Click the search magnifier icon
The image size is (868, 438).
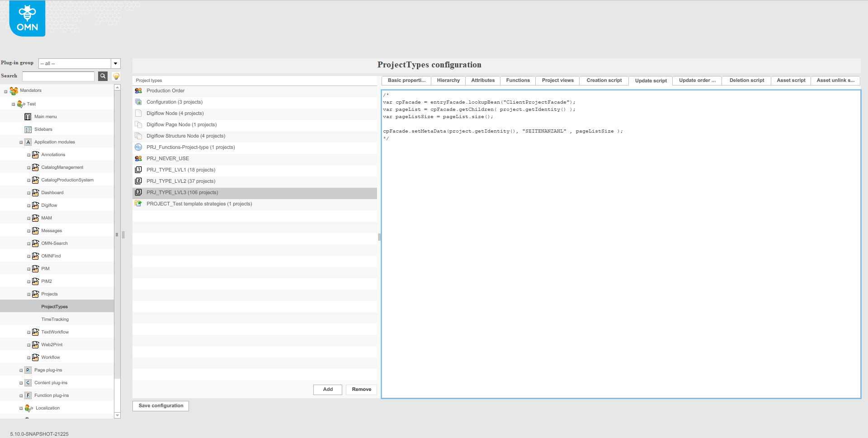pyautogui.click(x=103, y=76)
